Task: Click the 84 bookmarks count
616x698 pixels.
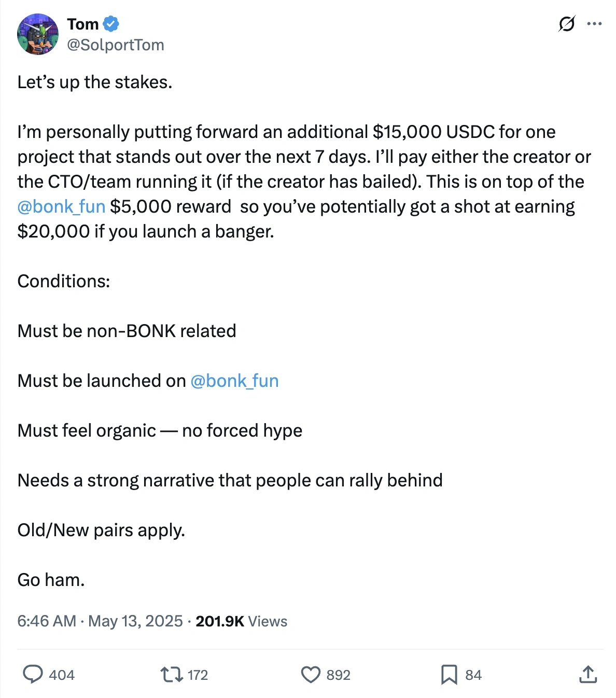Action: (473, 675)
